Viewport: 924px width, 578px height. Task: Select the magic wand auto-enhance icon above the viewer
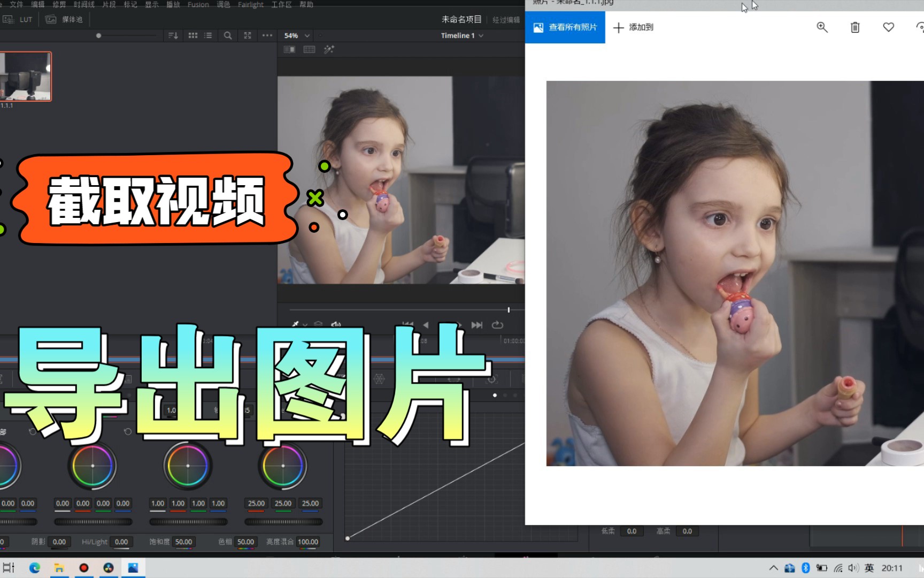point(330,49)
